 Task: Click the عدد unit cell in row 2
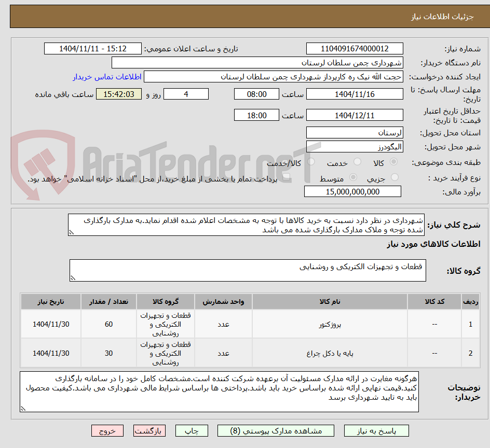(223, 354)
